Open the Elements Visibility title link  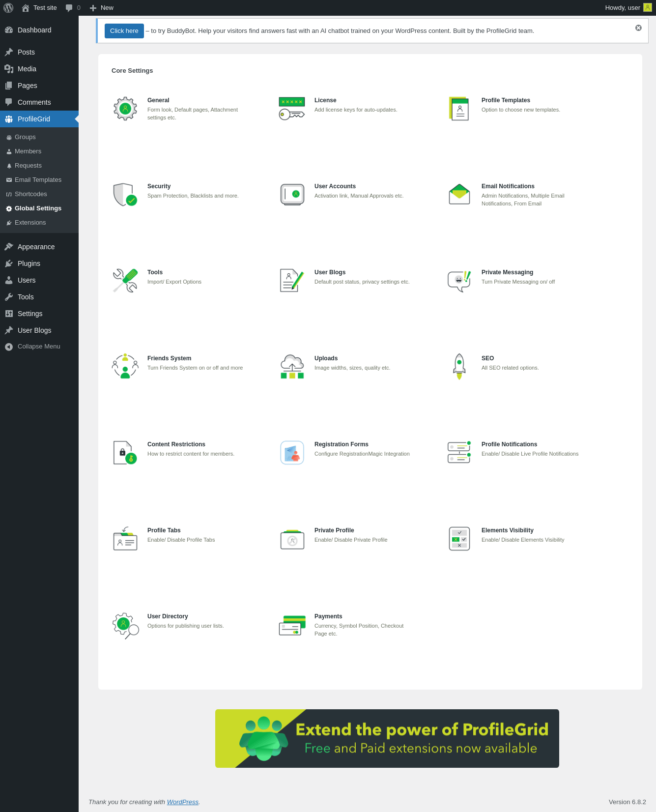pos(508,530)
